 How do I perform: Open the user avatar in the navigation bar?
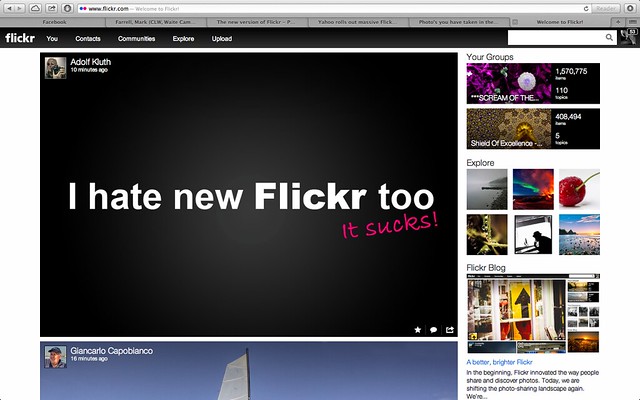[x=628, y=38]
